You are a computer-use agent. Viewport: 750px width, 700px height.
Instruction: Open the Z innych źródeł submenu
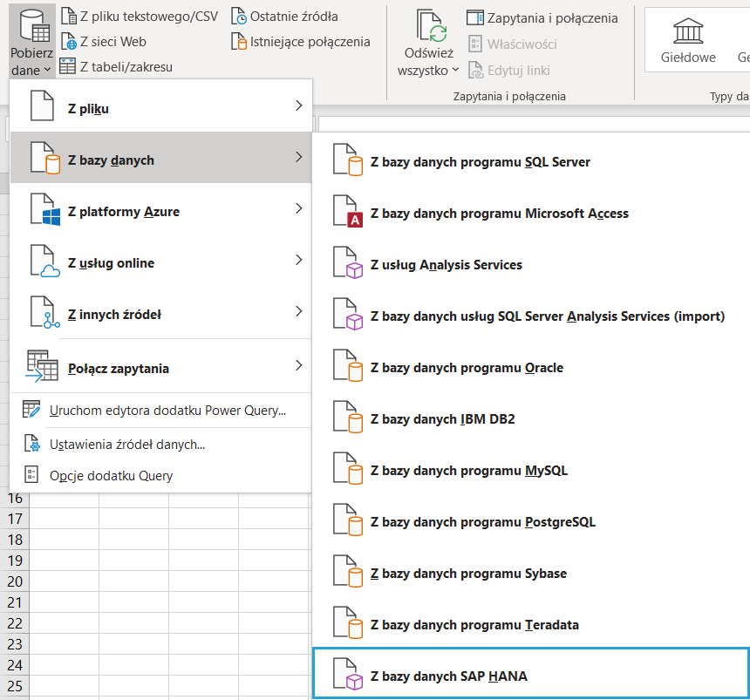coord(160,314)
